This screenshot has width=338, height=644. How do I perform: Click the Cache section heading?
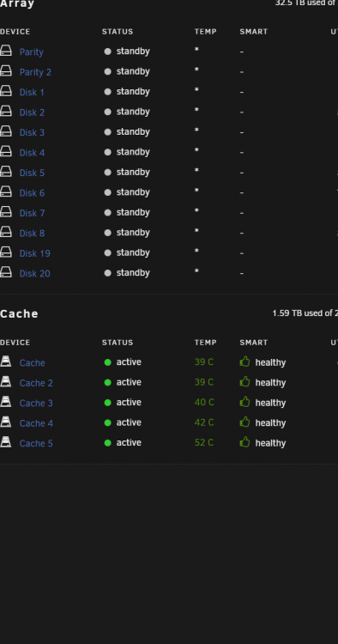point(19,313)
